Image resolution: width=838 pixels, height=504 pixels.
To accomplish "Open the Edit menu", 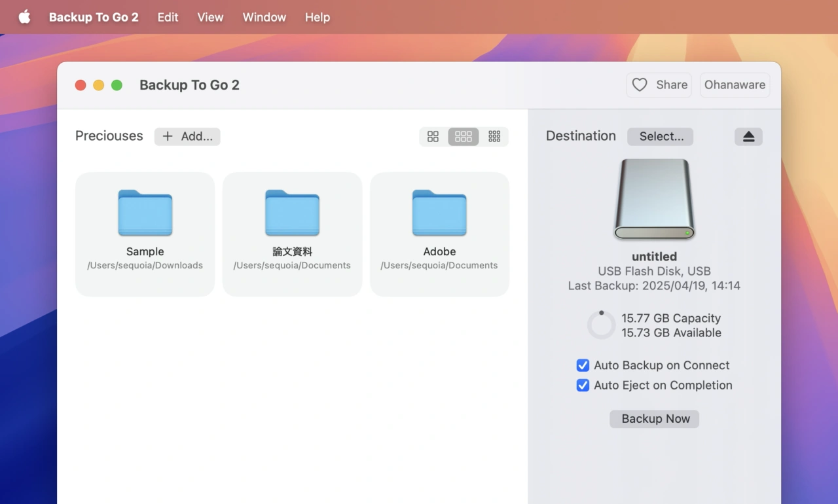I will click(x=168, y=17).
